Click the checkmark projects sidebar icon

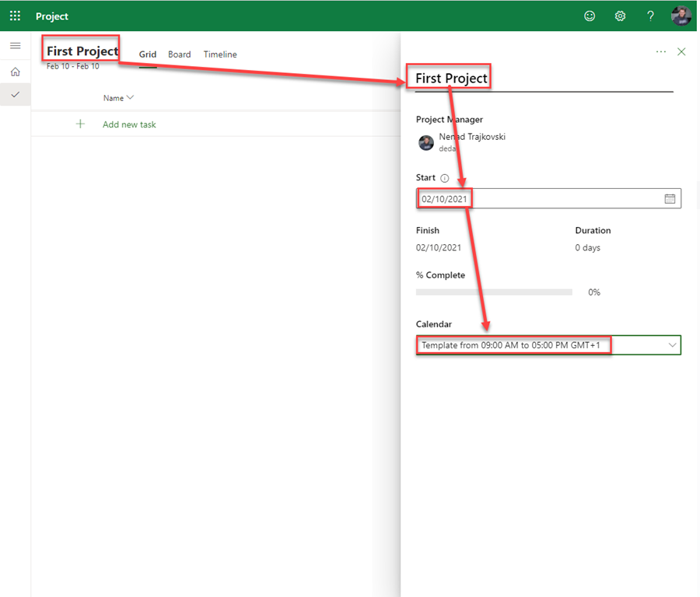point(15,95)
